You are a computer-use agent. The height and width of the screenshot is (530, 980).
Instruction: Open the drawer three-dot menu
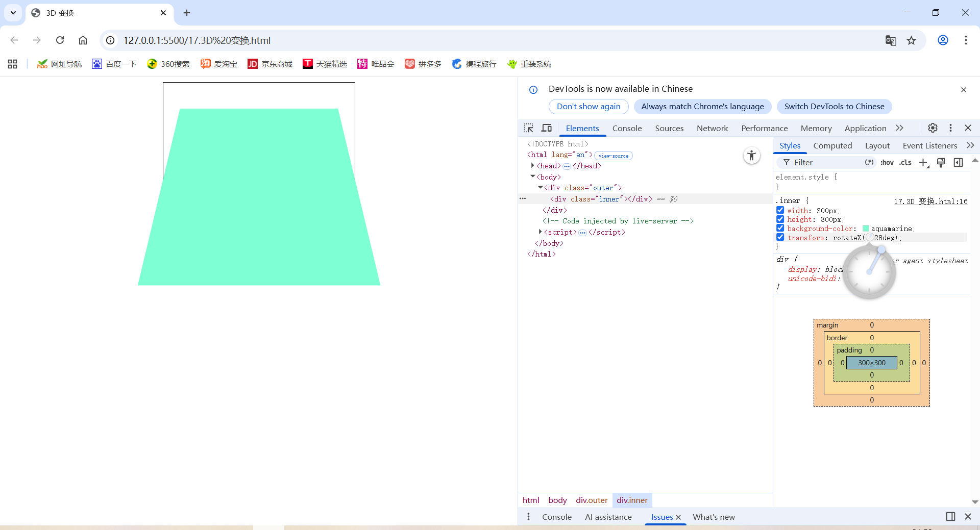pyautogui.click(x=528, y=517)
